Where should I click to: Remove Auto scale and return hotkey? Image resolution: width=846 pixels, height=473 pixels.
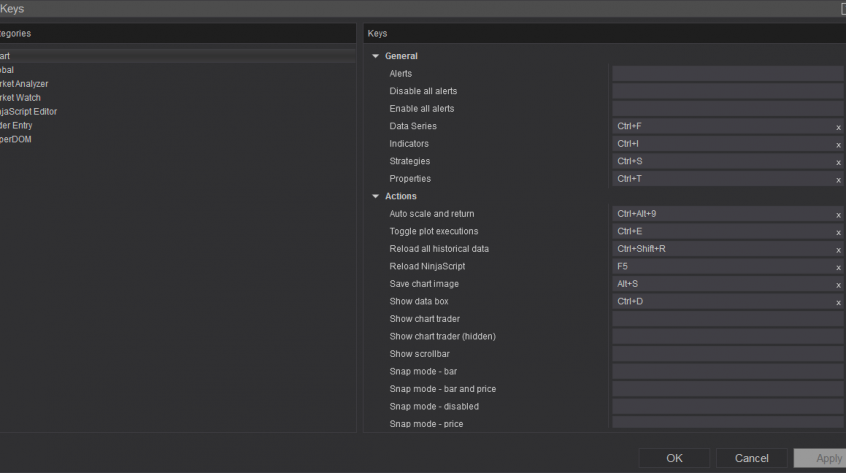[838, 215]
